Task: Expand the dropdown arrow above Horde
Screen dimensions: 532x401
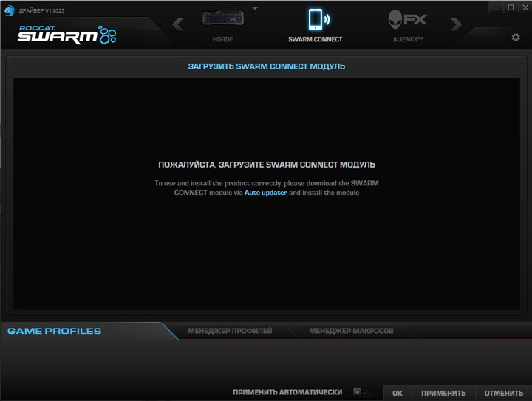Action: pyautogui.click(x=255, y=8)
